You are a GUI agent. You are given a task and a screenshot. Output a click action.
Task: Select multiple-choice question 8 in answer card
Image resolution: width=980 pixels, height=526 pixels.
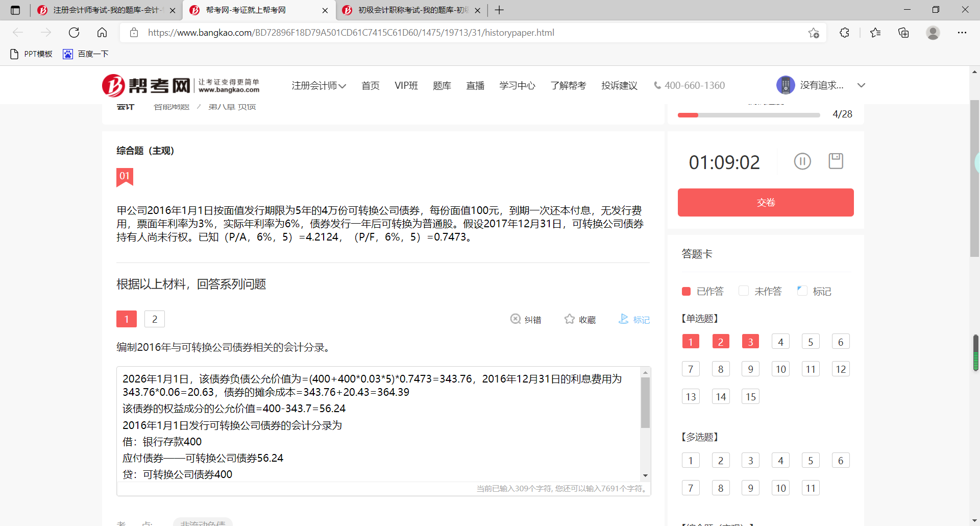pos(720,488)
